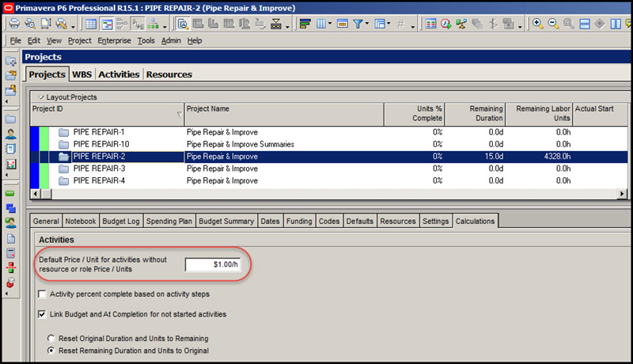Click the Project ID column sort arrow
633x364 pixels.
point(180,115)
